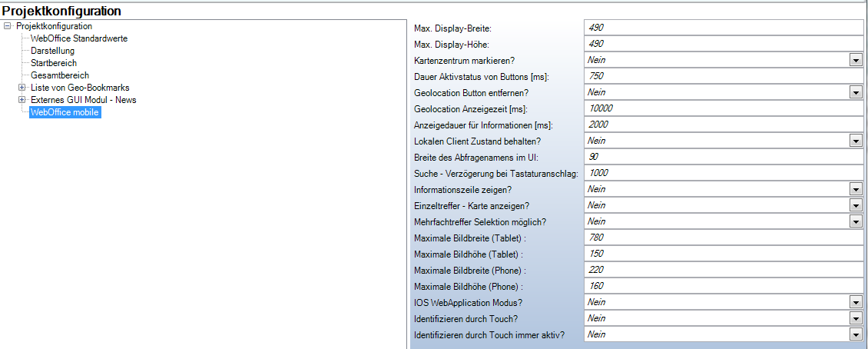Viewport: 868px width, 349px height.
Task: Expand the Externes GUI Modul - News node
Action: pos(22,100)
